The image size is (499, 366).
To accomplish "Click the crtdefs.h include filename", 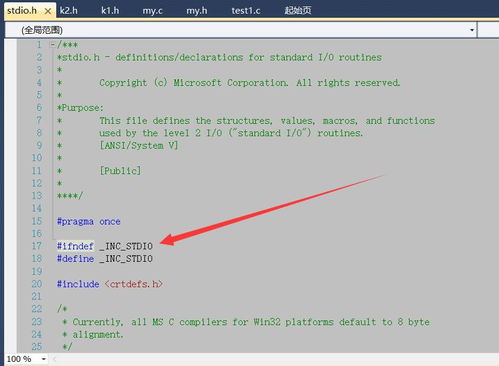I will (134, 284).
